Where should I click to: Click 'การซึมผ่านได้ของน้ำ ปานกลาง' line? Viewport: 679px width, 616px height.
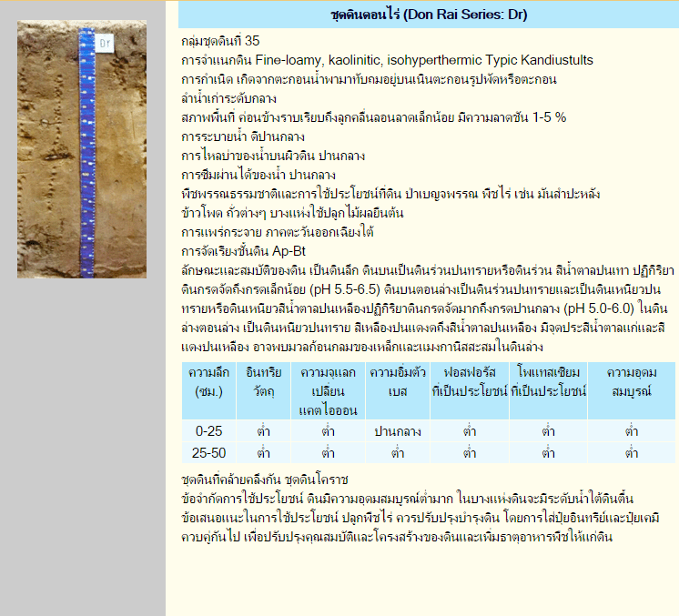(258, 175)
